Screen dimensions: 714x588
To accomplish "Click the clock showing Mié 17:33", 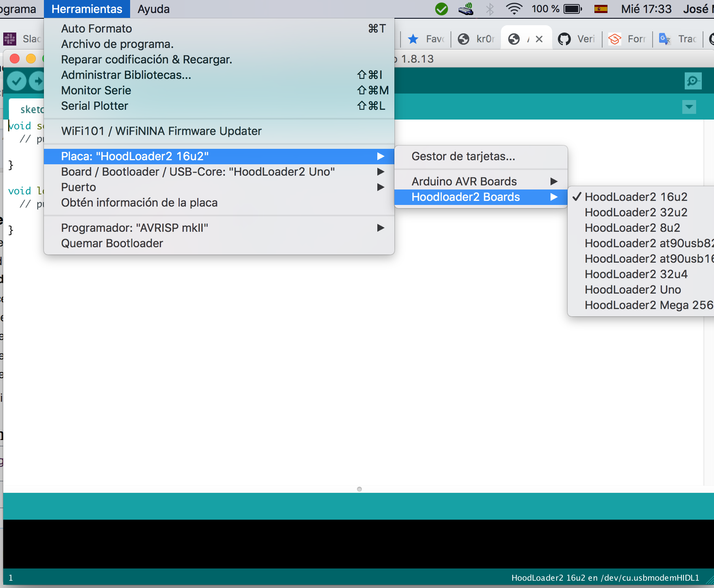I will (x=646, y=9).
